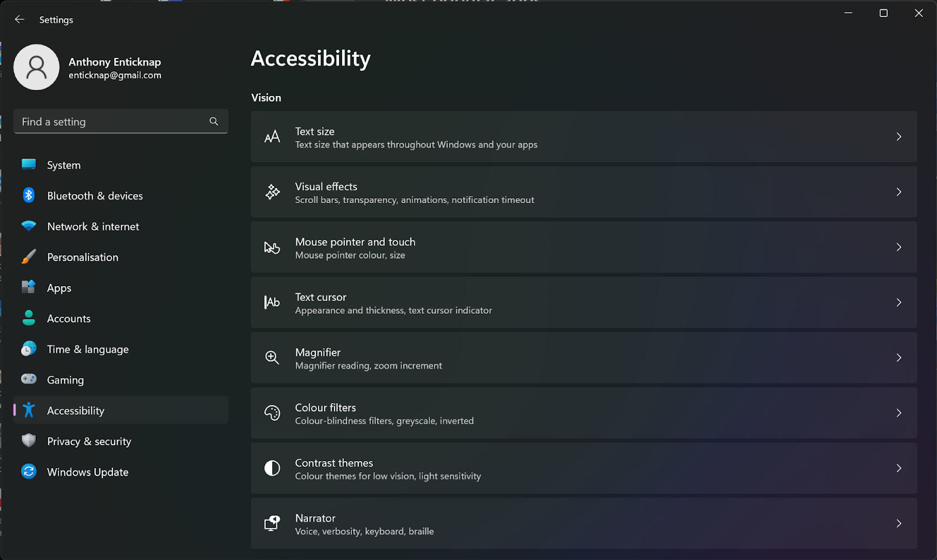Image resolution: width=937 pixels, height=560 pixels.
Task: Click the Vision section heading
Action: [266, 98]
